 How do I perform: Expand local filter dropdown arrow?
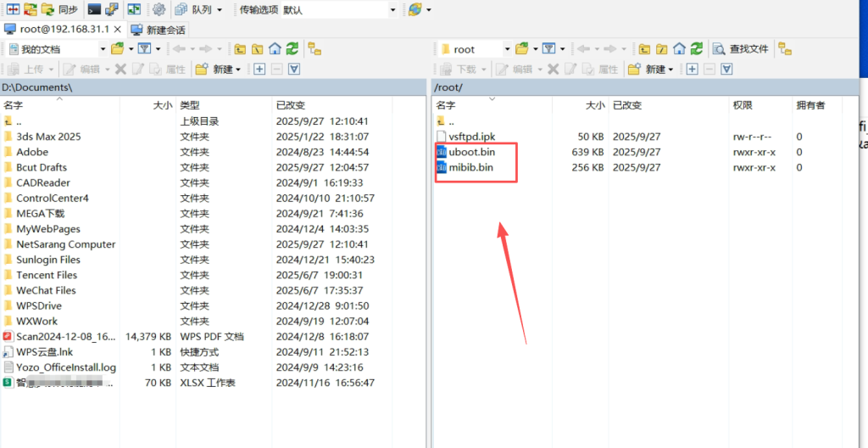(x=159, y=49)
